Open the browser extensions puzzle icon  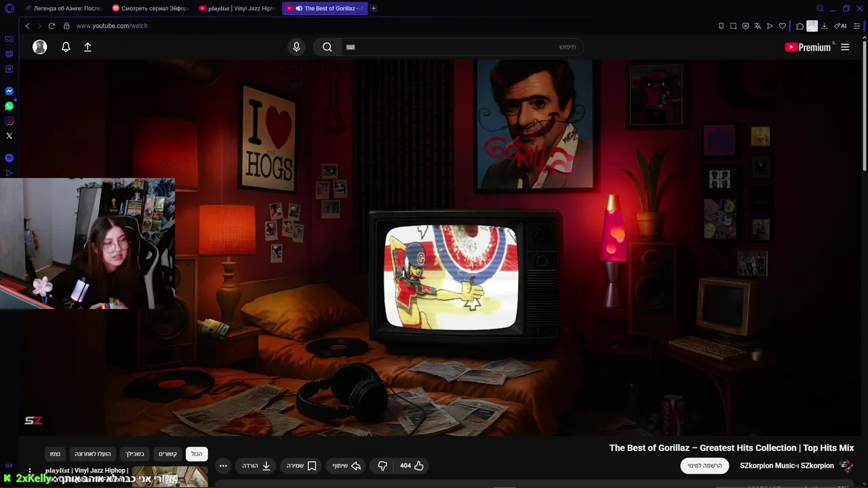pos(800,26)
